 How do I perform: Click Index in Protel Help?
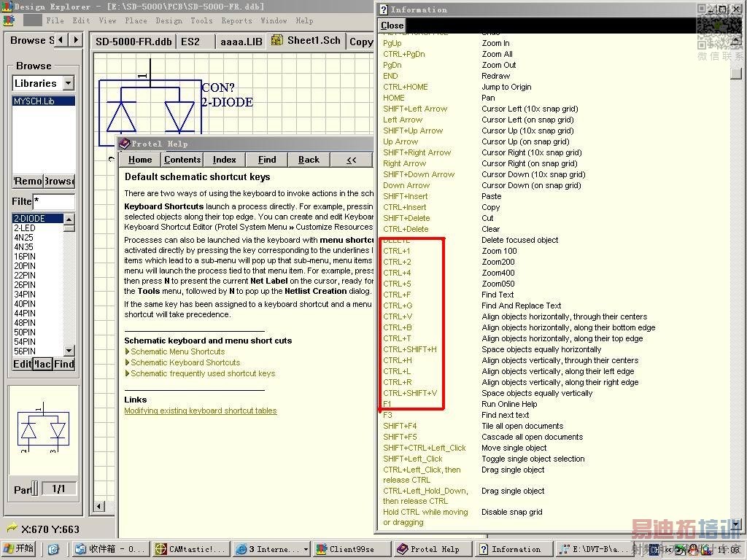coord(225,160)
